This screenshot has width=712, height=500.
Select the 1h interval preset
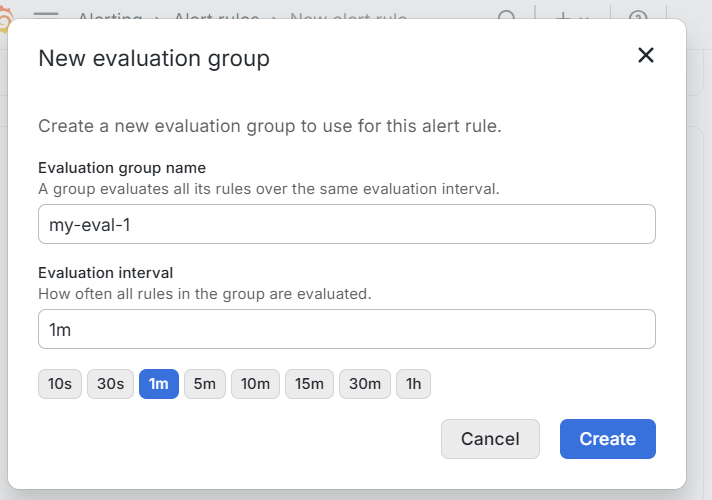pyautogui.click(x=413, y=384)
